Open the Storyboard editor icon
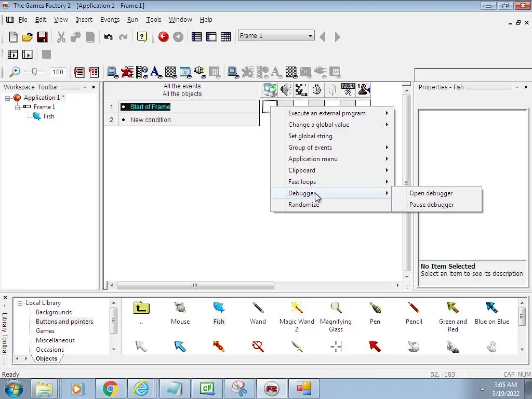This screenshot has width=532, height=399. (196, 37)
